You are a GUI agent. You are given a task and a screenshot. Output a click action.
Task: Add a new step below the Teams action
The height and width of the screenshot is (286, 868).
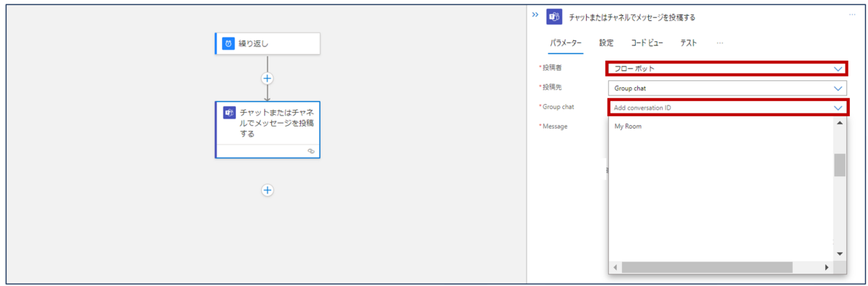pyautogui.click(x=267, y=190)
